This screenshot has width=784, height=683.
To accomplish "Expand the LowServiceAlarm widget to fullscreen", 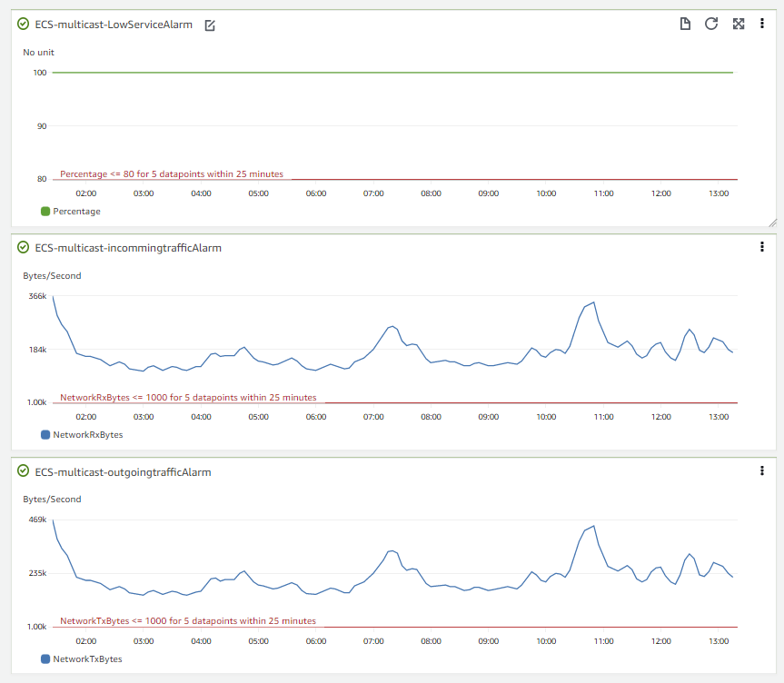I will click(738, 24).
